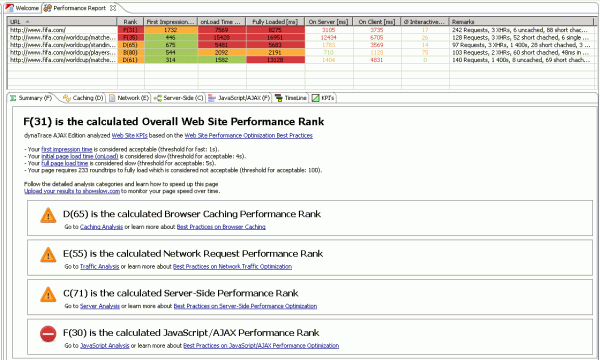Go to the Caching Analysis link
Viewport: 600px width, 360px height.
[x=101, y=227]
